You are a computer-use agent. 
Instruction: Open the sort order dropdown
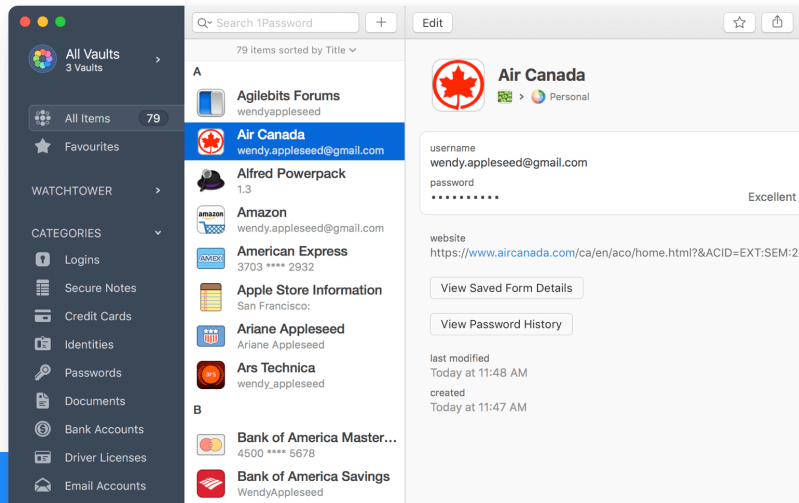(296, 50)
